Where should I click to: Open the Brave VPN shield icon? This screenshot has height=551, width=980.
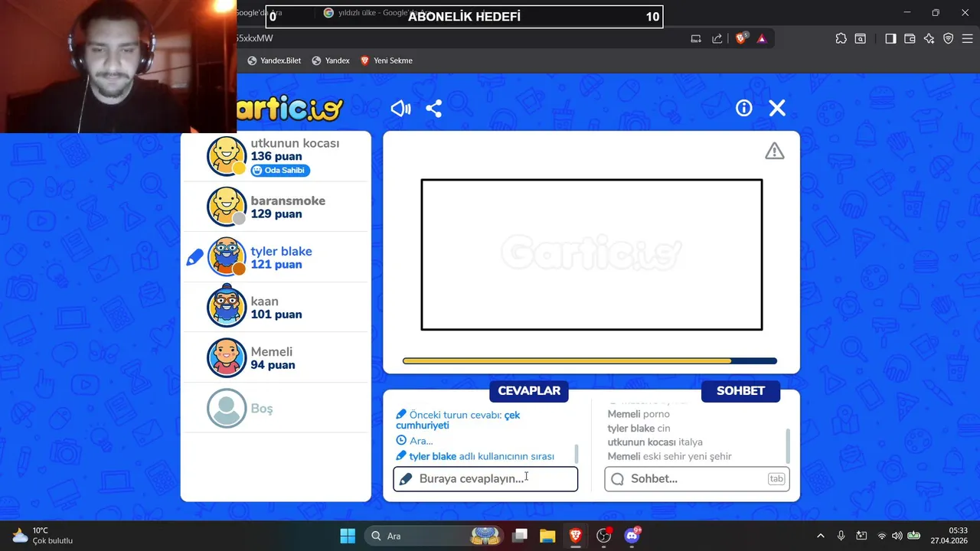click(x=949, y=38)
